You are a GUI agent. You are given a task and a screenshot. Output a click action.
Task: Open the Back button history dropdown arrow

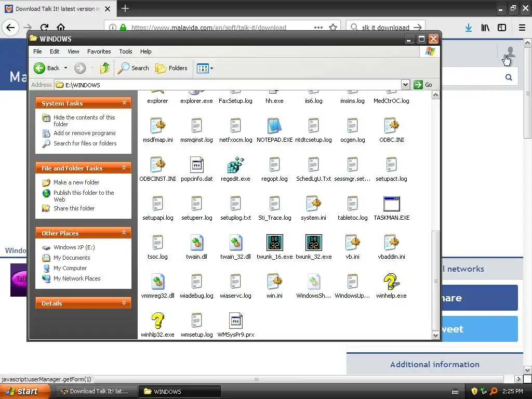(66, 68)
